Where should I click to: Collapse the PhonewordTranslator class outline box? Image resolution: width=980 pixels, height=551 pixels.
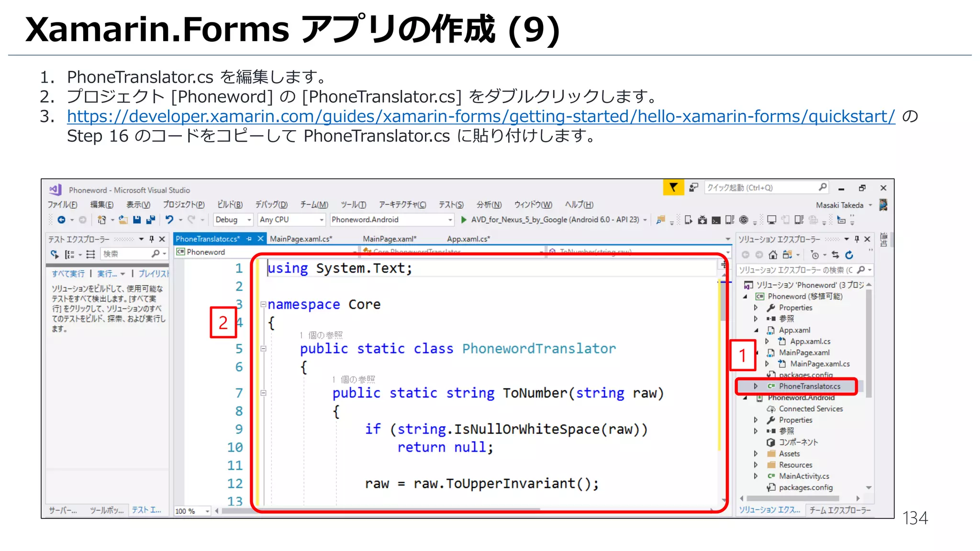(263, 349)
